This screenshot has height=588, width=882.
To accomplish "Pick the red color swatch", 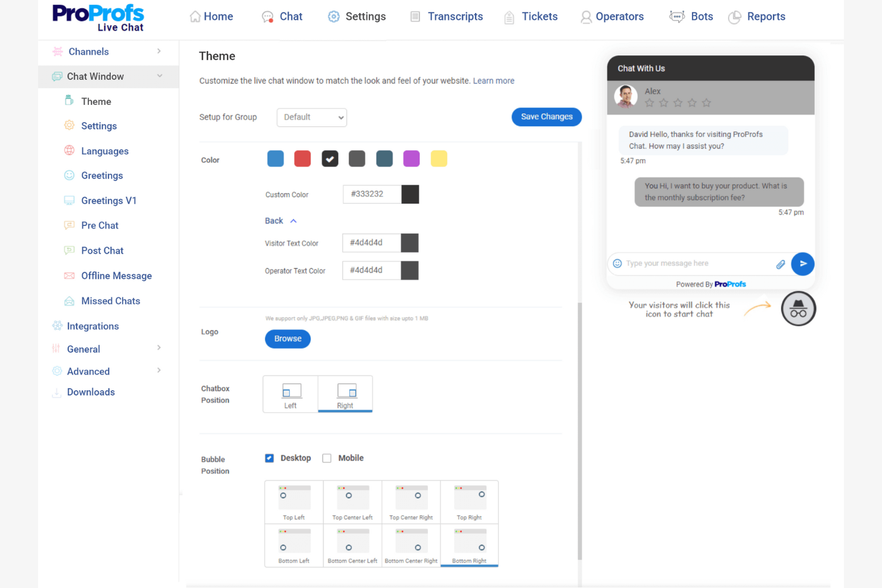I will click(x=303, y=158).
